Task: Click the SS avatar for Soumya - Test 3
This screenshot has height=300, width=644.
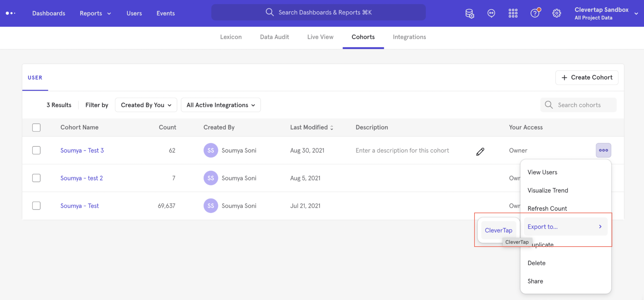Action: [211, 150]
